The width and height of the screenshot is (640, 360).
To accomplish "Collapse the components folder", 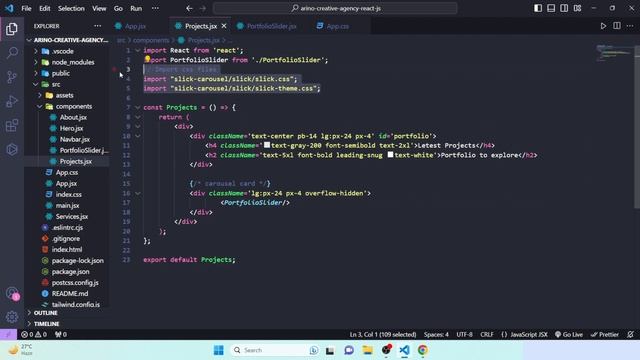I will tap(73, 106).
